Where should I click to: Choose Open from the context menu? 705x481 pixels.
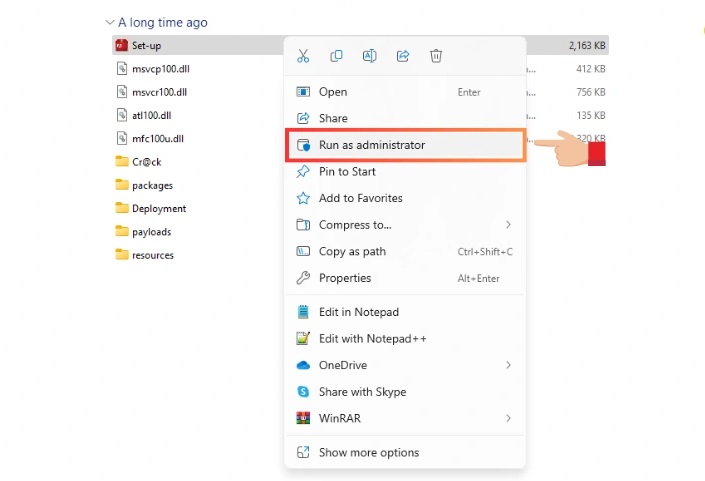[405, 92]
